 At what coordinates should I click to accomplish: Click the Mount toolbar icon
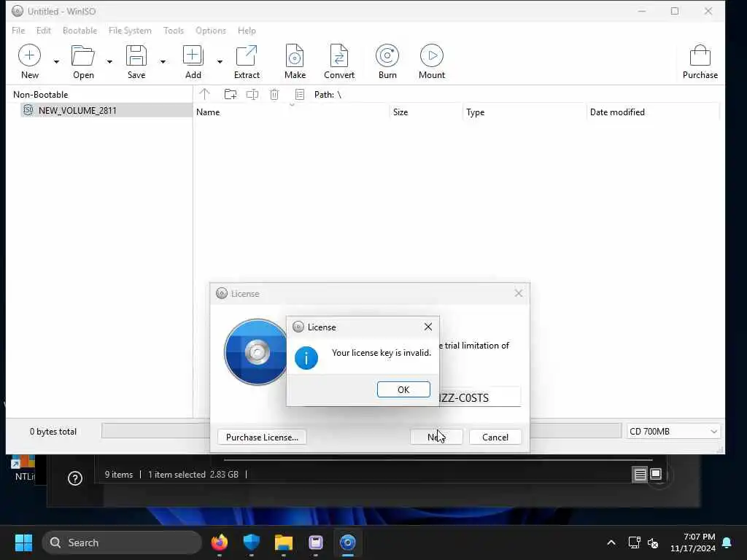432,61
